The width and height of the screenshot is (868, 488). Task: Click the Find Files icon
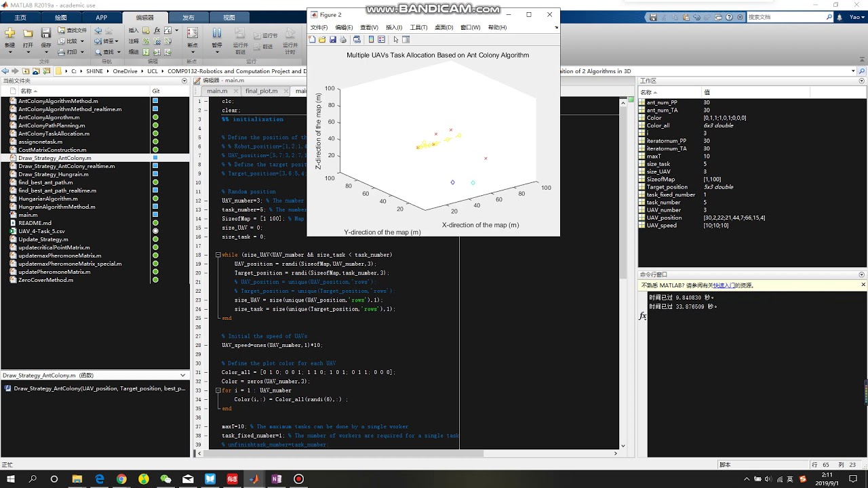tap(61, 30)
